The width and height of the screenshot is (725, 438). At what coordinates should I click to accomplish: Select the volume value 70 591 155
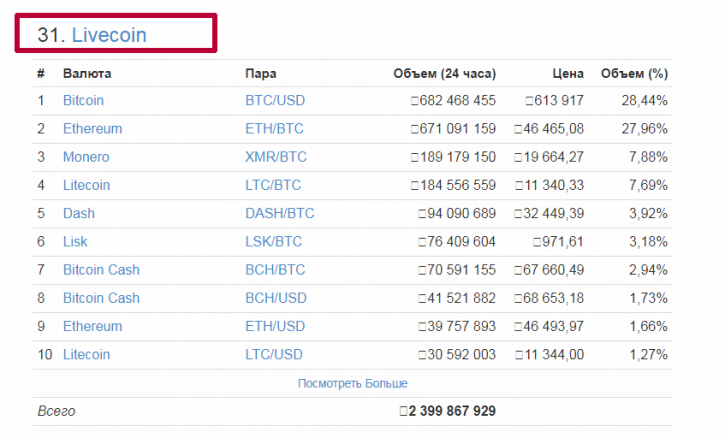[x=457, y=270]
